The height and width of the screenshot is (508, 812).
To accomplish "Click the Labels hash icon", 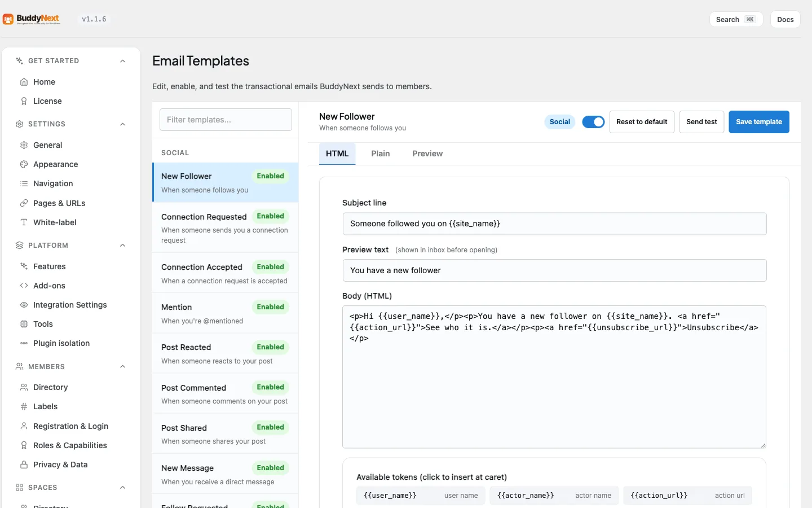I will (24, 406).
